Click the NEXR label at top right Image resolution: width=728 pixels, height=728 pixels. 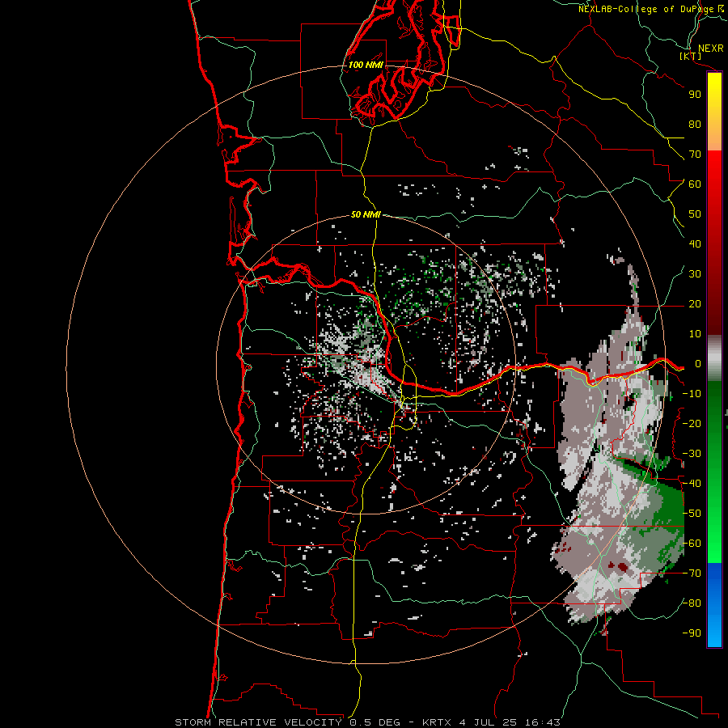pyautogui.click(x=711, y=49)
